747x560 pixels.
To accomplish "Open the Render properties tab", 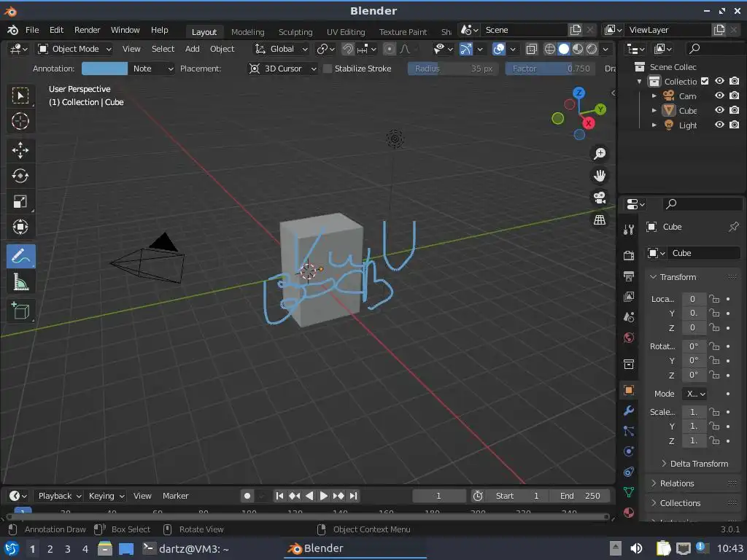I will click(629, 256).
